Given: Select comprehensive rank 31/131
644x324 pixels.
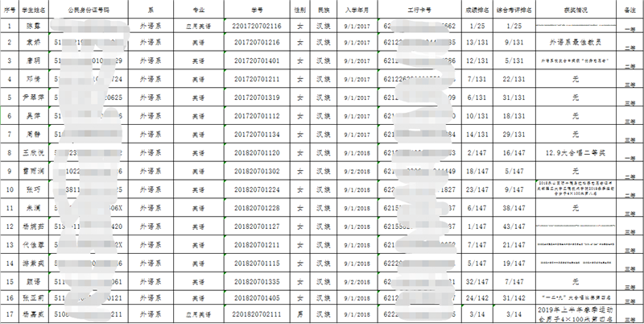Looking at the screenshot, I should tap(514, 98).
